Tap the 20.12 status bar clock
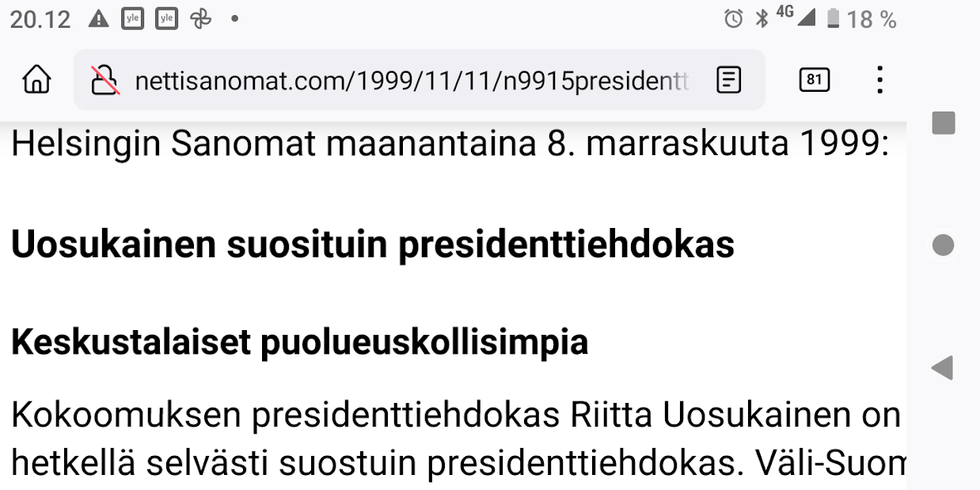Image resolution: width=980 pixels, height=490 pixels. tap(40, 19)
